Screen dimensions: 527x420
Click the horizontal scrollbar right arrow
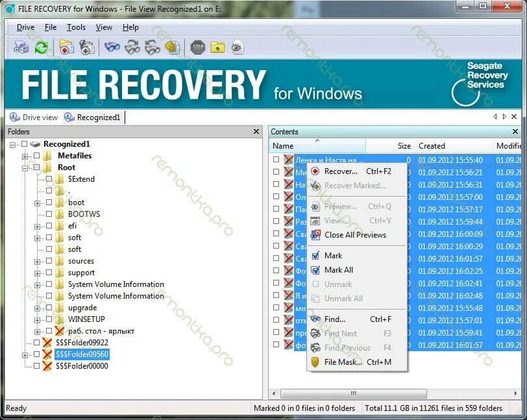515,393
